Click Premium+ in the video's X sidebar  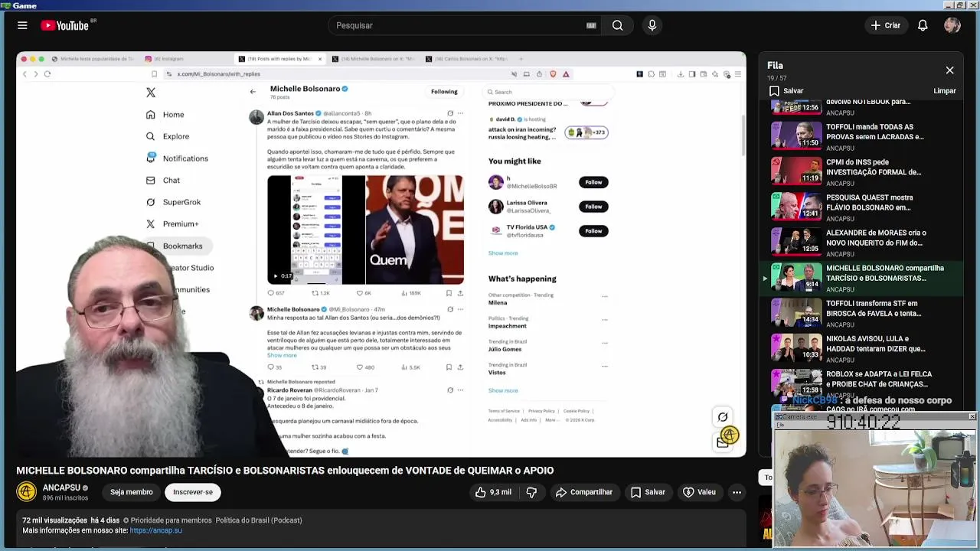click(x=172, y=224)
